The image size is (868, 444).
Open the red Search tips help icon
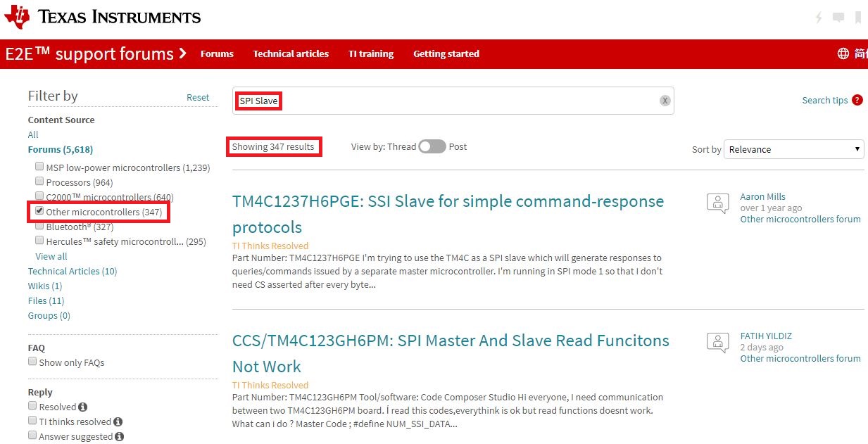pos(857,100)
